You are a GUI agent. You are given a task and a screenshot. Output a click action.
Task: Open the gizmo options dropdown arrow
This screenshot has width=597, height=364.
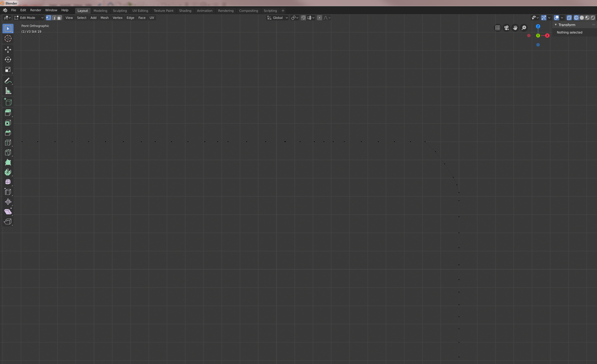click(x=549, y=18)
